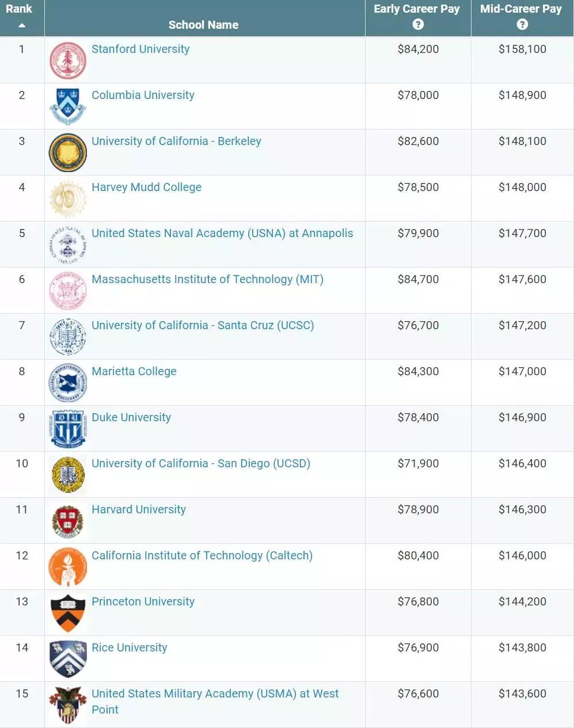The height and width of the screenshot is (728, 574).
Task: Sort by School Name column header
Action: click(x=203, y=25)
